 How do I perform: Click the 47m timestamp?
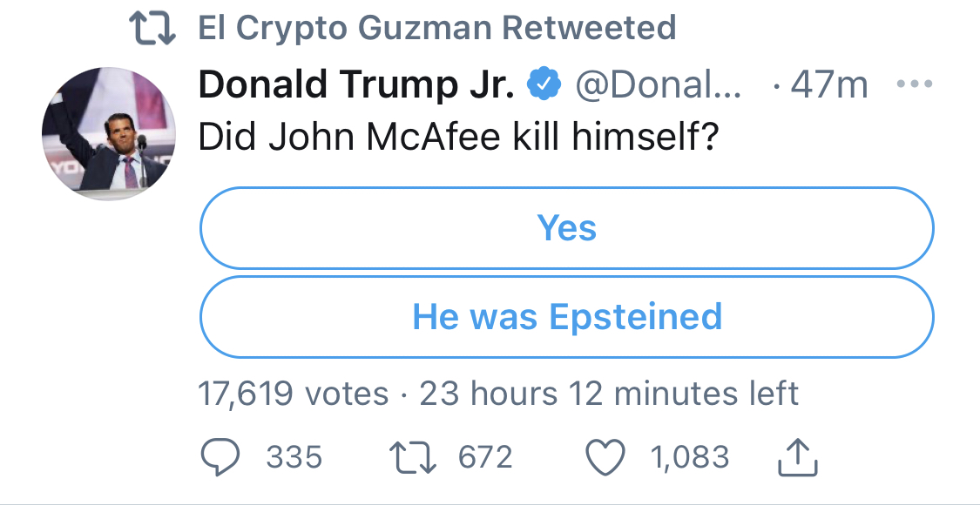click(829, 85)
